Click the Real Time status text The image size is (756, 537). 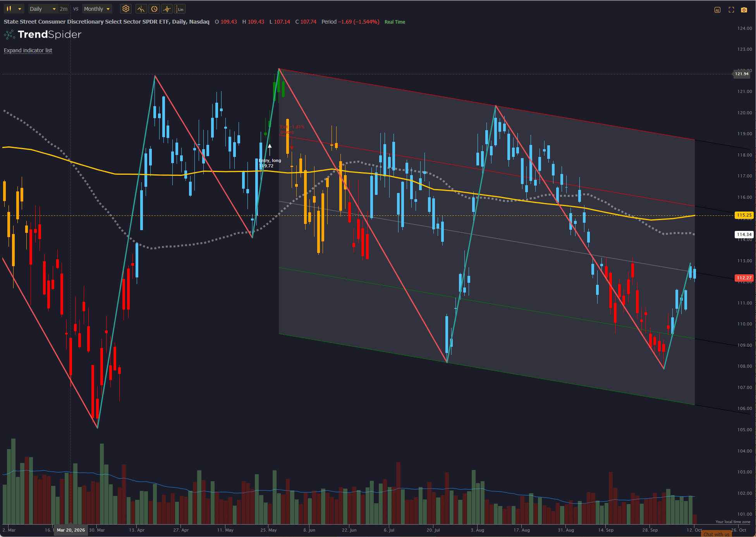[x=395, y=22]
